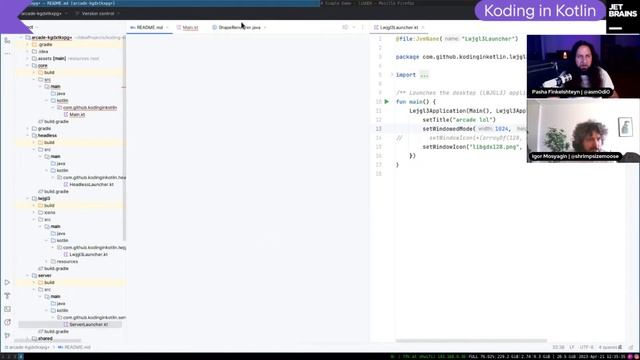Collapse the headless module folder
The height and width of the screenshot is (360, 640).
[x=28, y=136]
